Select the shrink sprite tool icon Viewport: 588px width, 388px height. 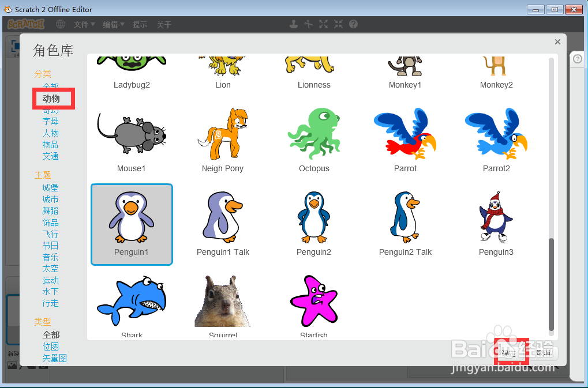click(338, 24)
